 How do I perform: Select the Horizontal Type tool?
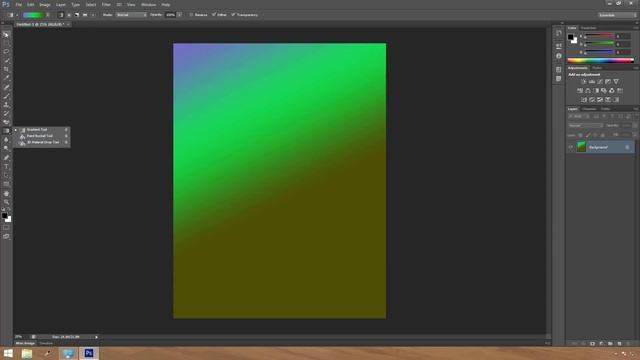pos(6,167)
